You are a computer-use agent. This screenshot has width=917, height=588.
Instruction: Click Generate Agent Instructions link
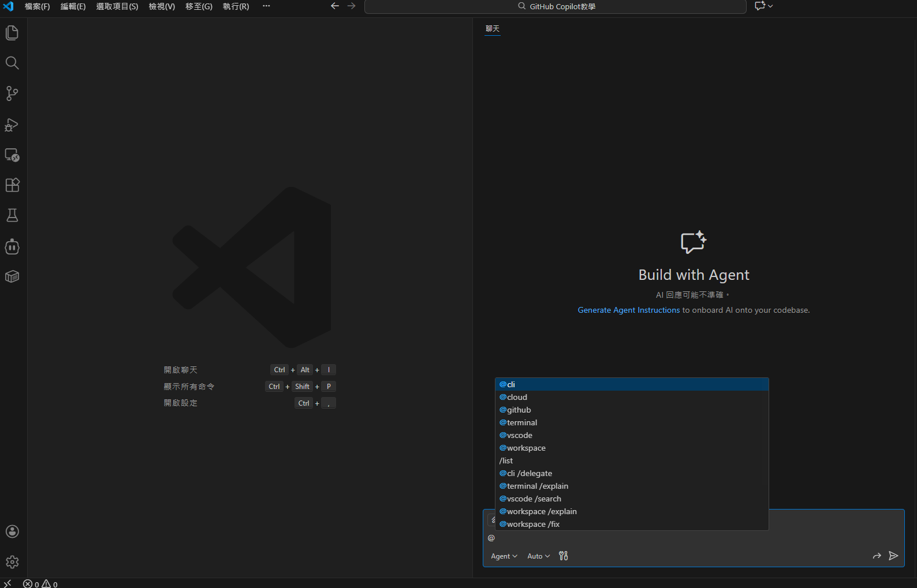point(628,310)
